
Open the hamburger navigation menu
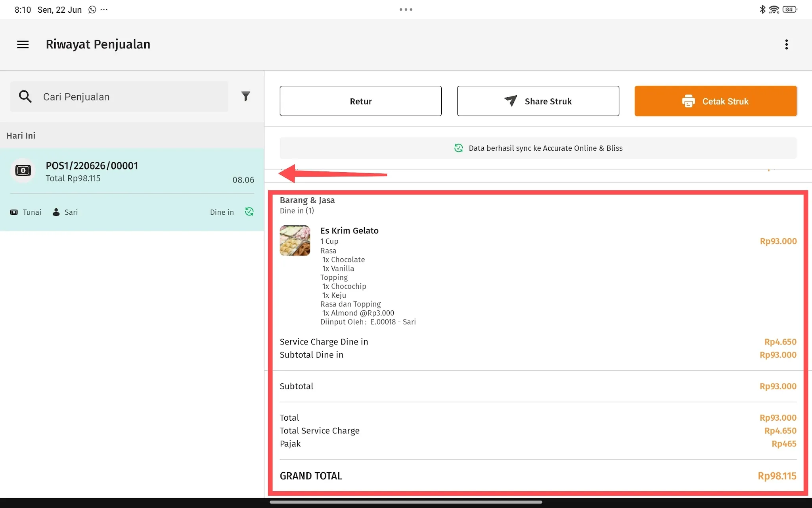(x=23, y=44)
